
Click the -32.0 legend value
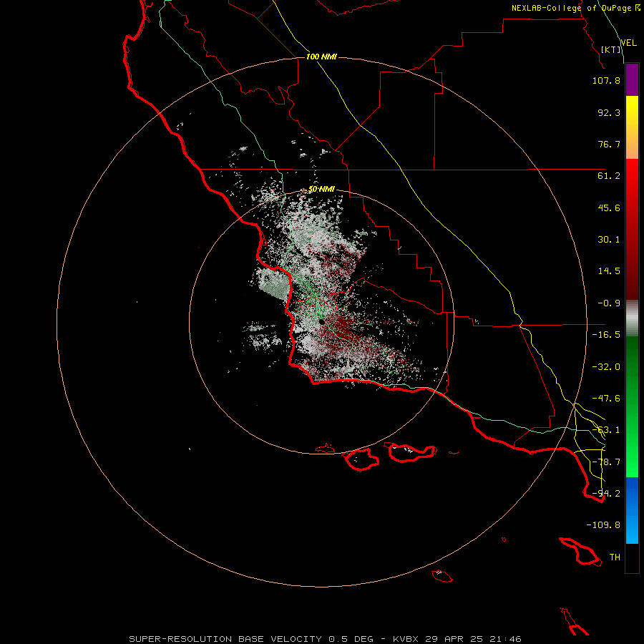[606, 367]
